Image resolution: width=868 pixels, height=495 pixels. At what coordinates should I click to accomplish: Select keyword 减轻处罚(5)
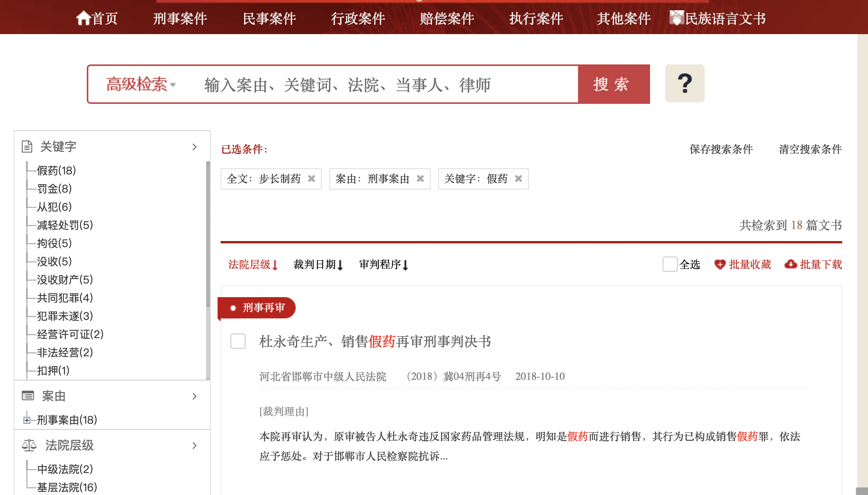(65, 225)
